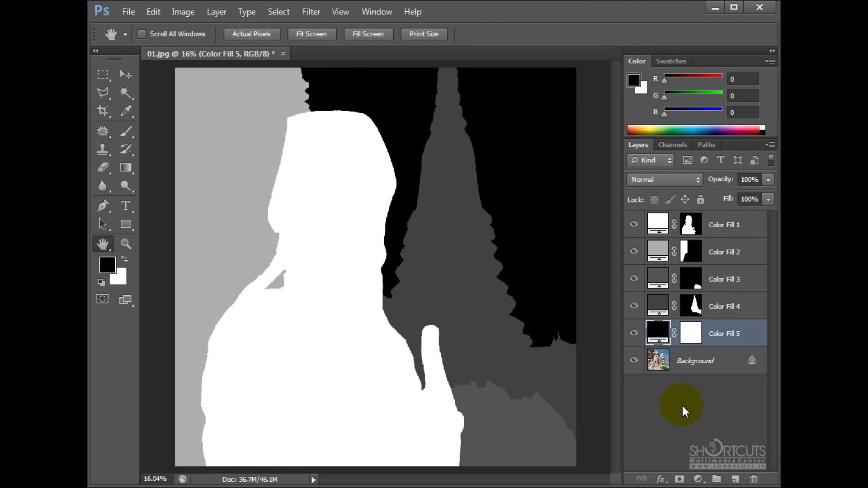Switch to the Paths tab
Screen dimensions: 868x488
(707, 145)
